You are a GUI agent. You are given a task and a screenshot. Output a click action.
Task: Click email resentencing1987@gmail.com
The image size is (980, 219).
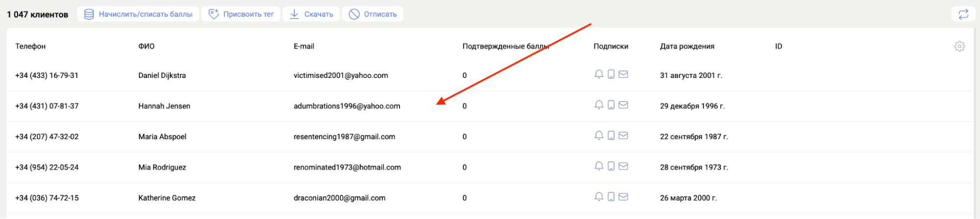click(344, 137)
